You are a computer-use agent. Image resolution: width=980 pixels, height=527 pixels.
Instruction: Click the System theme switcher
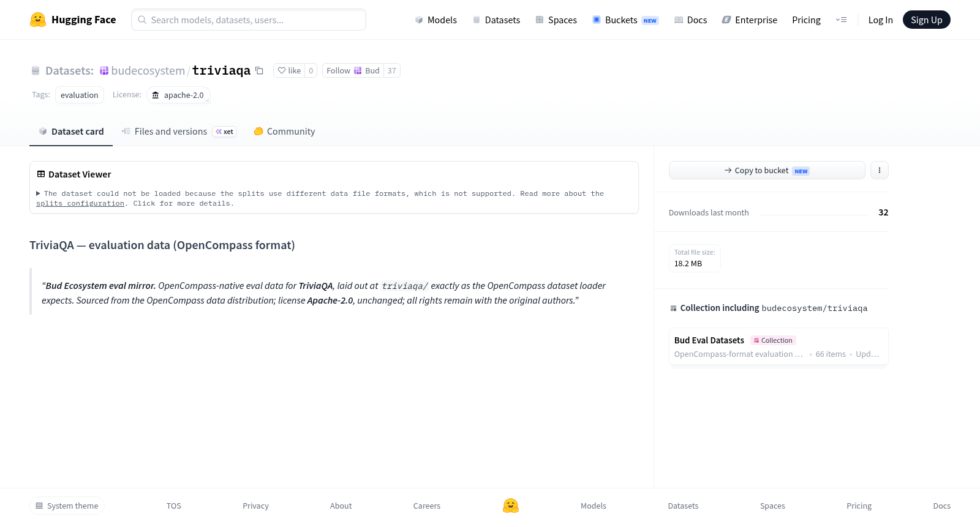(67, 506)
